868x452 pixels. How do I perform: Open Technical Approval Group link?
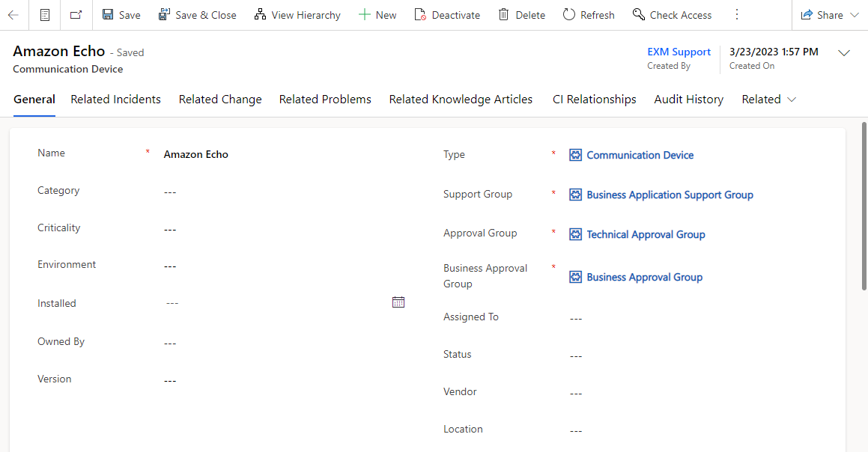pyautogui.click(x=646, y=234)
